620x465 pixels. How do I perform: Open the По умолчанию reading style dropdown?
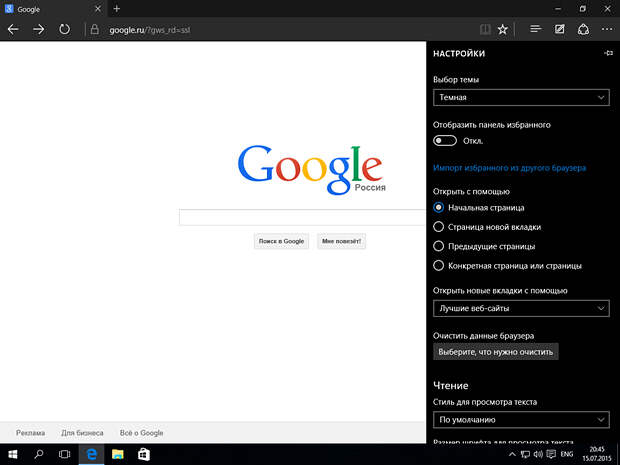[x=521, y=420]
